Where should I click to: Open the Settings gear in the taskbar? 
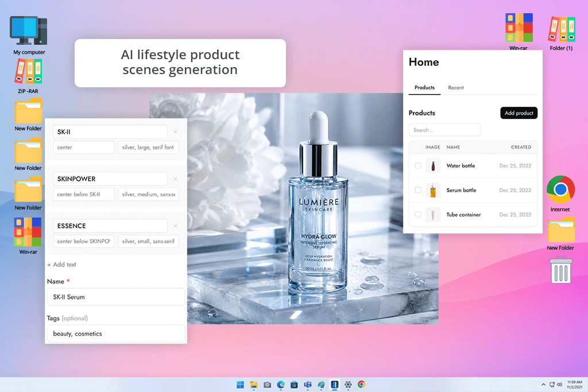pos(348,385)
